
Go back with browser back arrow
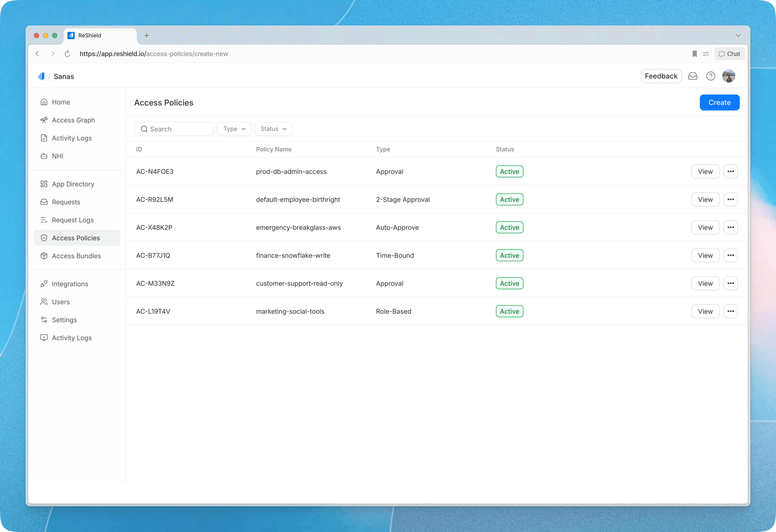pos(37,54)
